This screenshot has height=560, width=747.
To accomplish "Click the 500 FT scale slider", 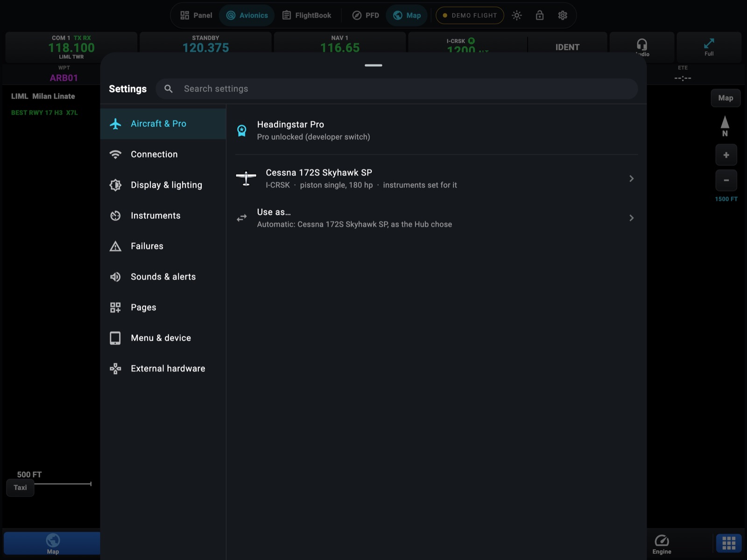I will (63, 484).
